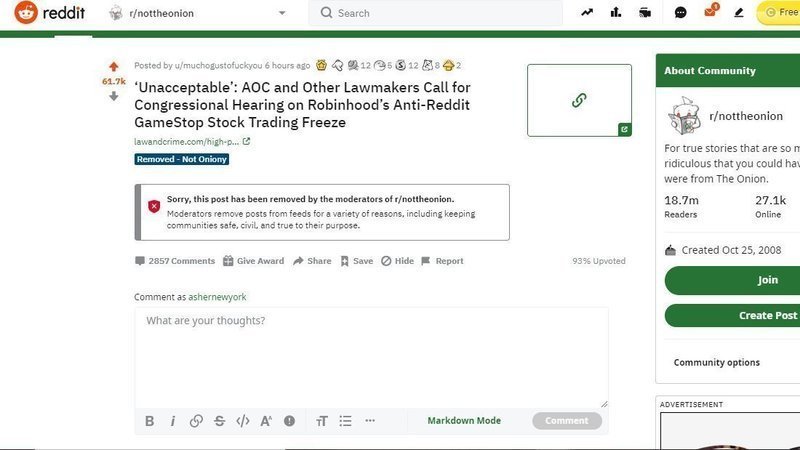
Task: Open the lawandcrime.com article link
Action: (187, 142)
